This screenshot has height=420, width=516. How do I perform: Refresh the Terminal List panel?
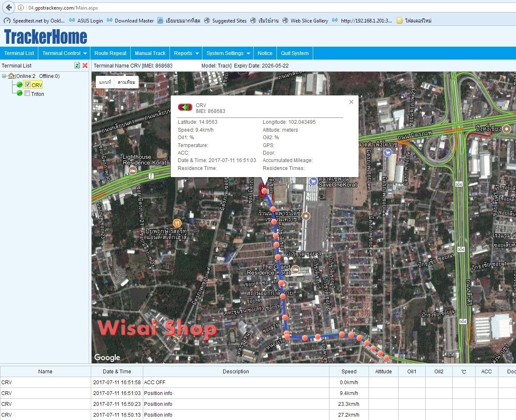(x=77, y=65)
